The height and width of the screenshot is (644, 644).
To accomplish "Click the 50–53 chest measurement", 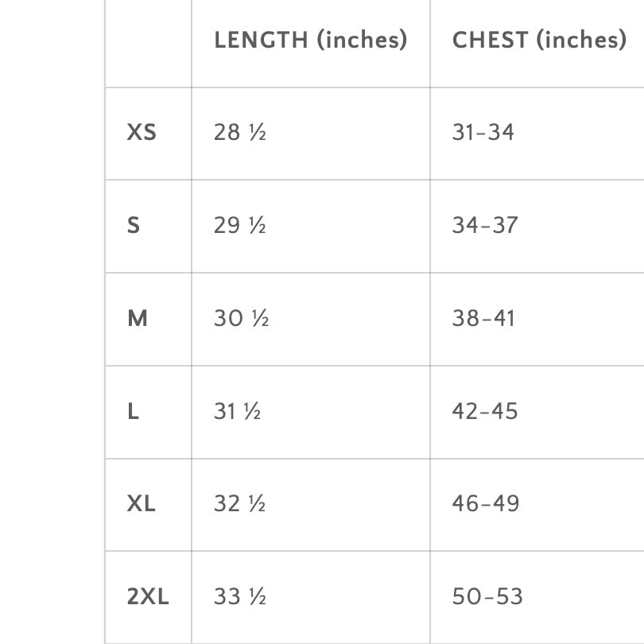I will (x=487, y=597).
